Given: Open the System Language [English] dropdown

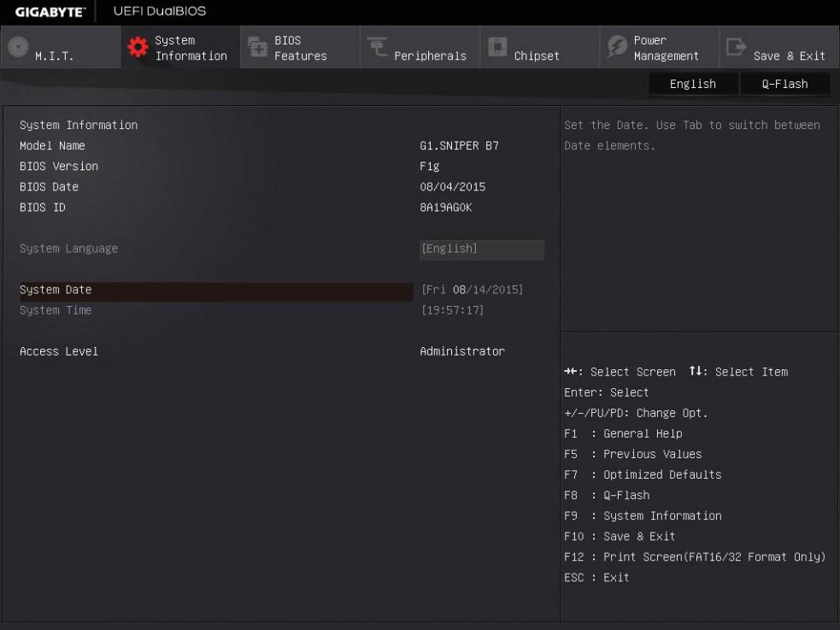Looking at the screenshot, I should (482, 250).
